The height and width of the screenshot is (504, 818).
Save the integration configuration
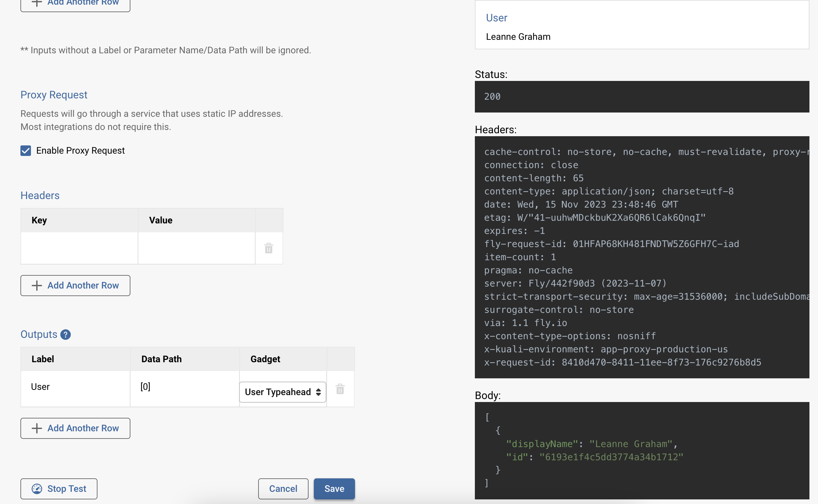tap(334, 488)
